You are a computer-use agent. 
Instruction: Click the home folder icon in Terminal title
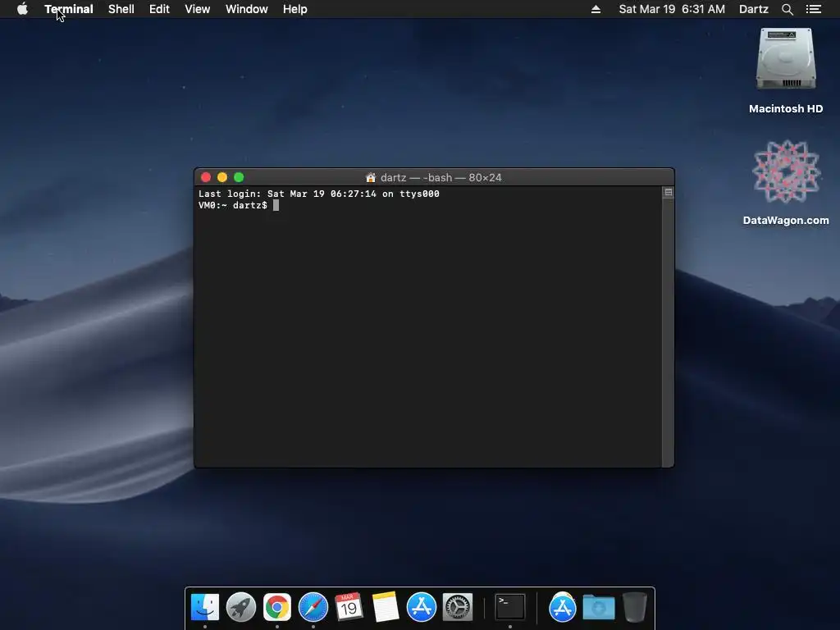click(x=371, y=177)
